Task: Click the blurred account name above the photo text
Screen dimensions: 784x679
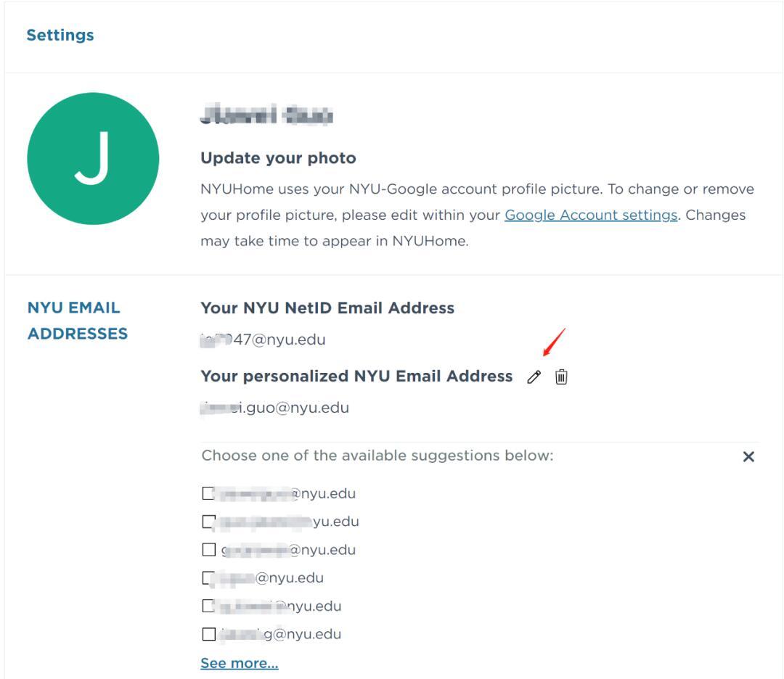Action: point(266,115)
